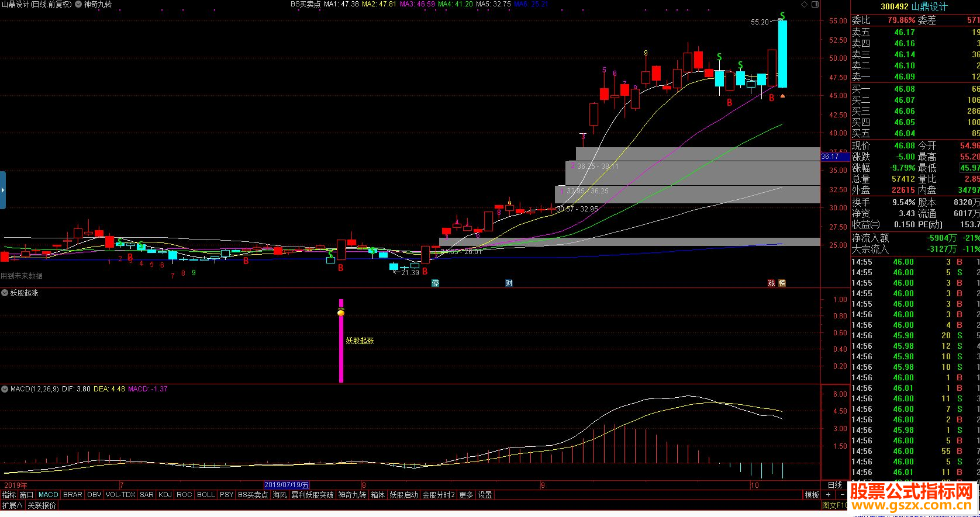This screenshot has height=517, width=980.
Task: Switch to the SAR indicator tab
Action: coord(147,495)
